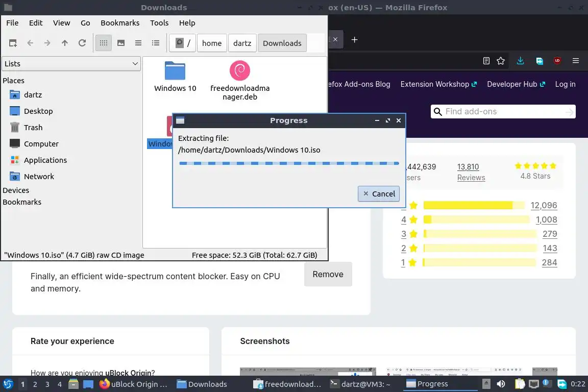Open the Edit menu
Screen dimensions: 588x392
click(36, 23)
